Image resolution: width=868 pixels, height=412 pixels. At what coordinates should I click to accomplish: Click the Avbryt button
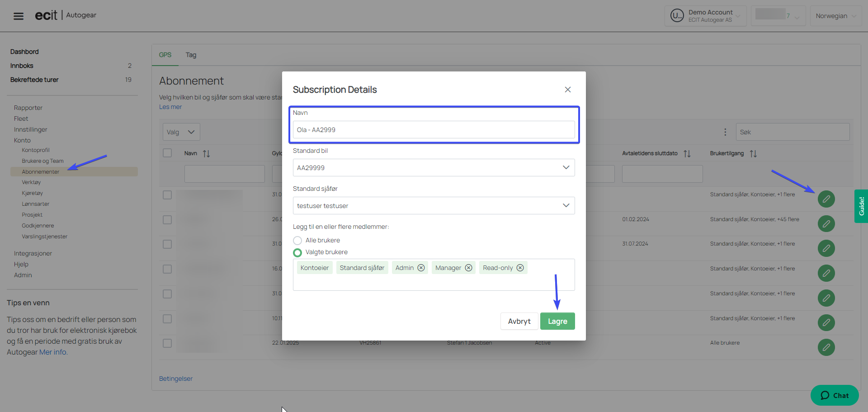(519, 321)
